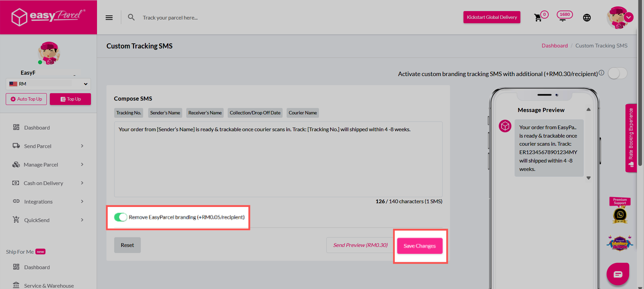The width and height of the screenshot is (644, 289).
Task: Click Send Preview (RM0.30) button
Action: [x=360, y=245]
